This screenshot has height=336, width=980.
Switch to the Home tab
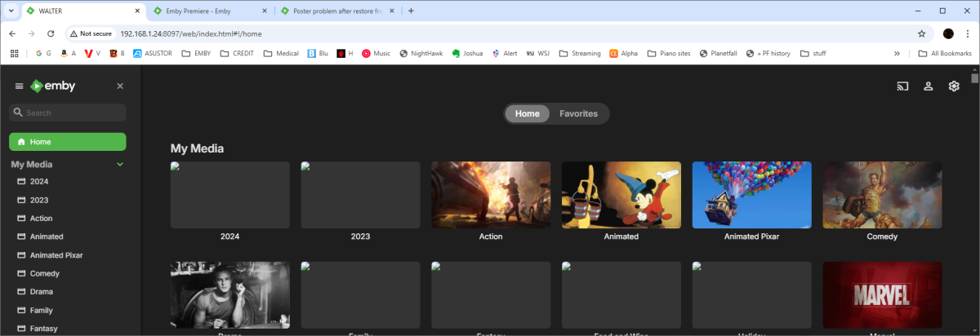point(528,113)
